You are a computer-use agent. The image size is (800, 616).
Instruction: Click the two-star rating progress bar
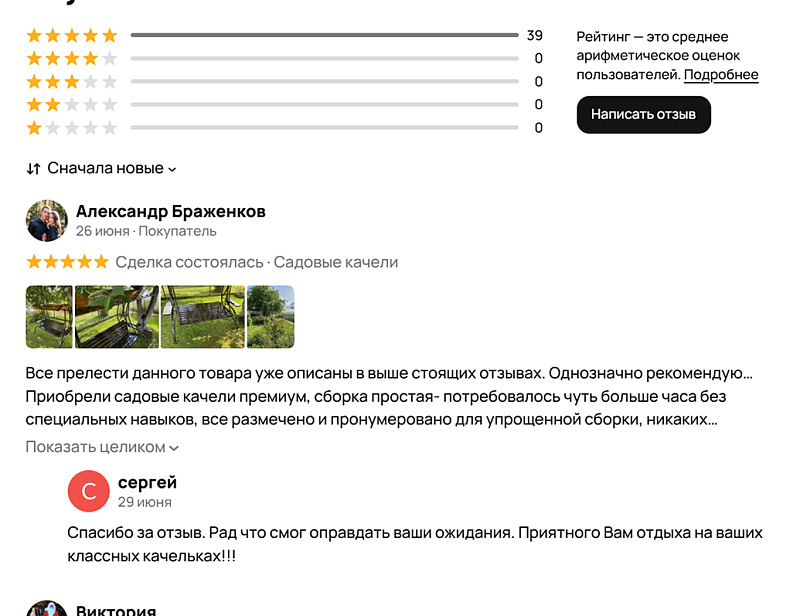coord(324,105)
